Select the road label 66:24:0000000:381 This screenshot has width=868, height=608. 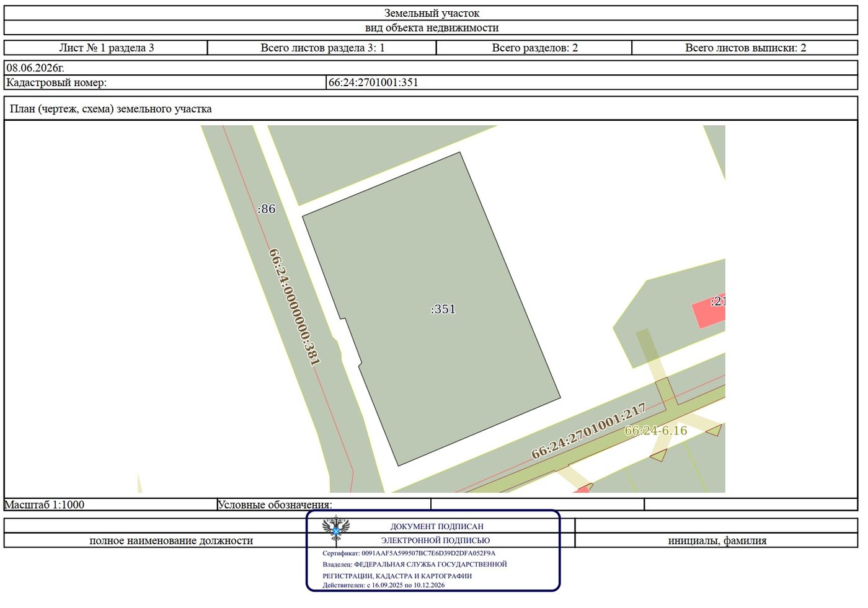click(x=294, y=307)
